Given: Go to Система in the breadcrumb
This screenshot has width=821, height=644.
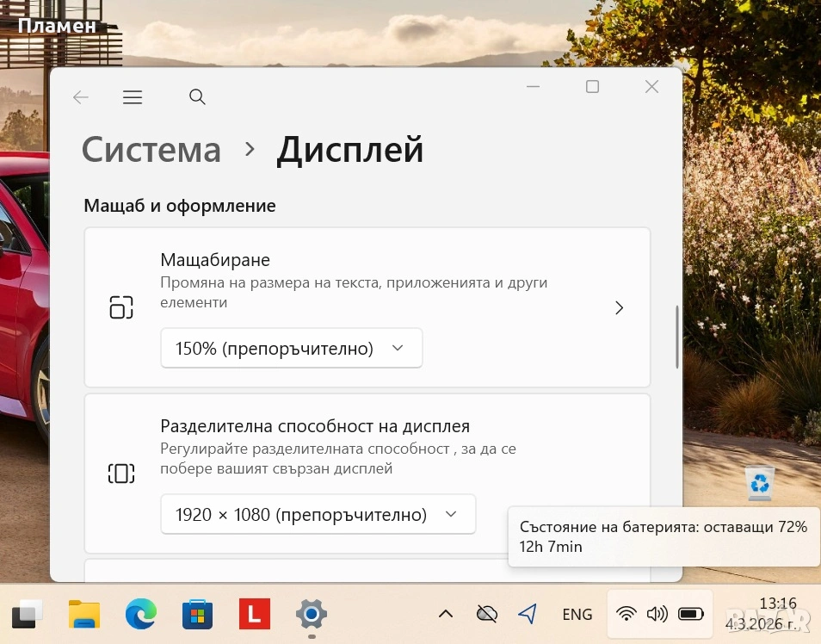Looking at the screenshot, I should (151, 150).
